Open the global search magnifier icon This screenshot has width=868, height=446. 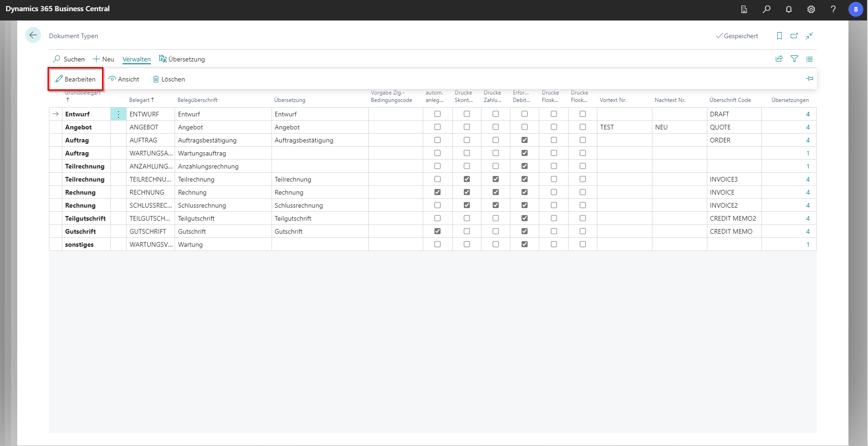(x=766, y=9)
